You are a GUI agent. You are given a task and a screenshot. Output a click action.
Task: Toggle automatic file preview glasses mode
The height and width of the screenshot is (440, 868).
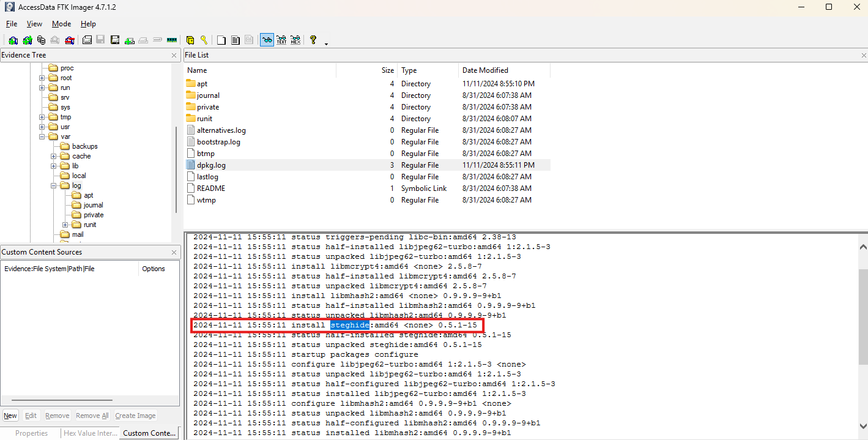pyautogui.click(x=267, y=40)
